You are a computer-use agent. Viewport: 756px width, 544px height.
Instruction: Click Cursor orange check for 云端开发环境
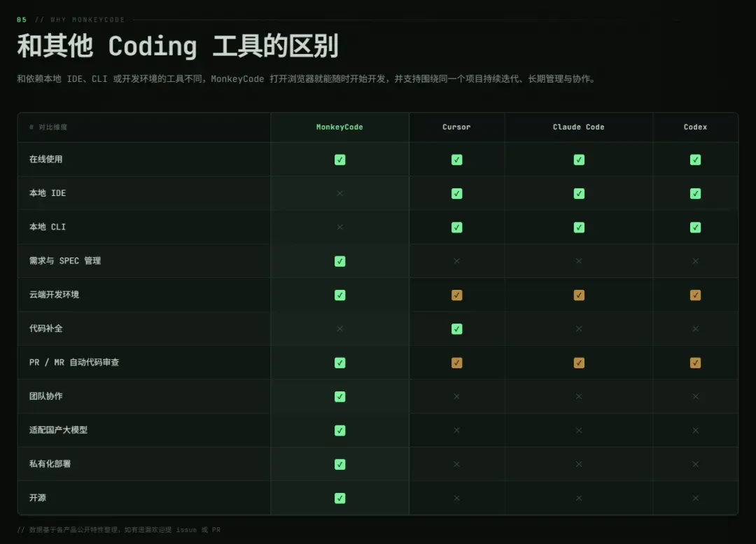tap(456, 295)
